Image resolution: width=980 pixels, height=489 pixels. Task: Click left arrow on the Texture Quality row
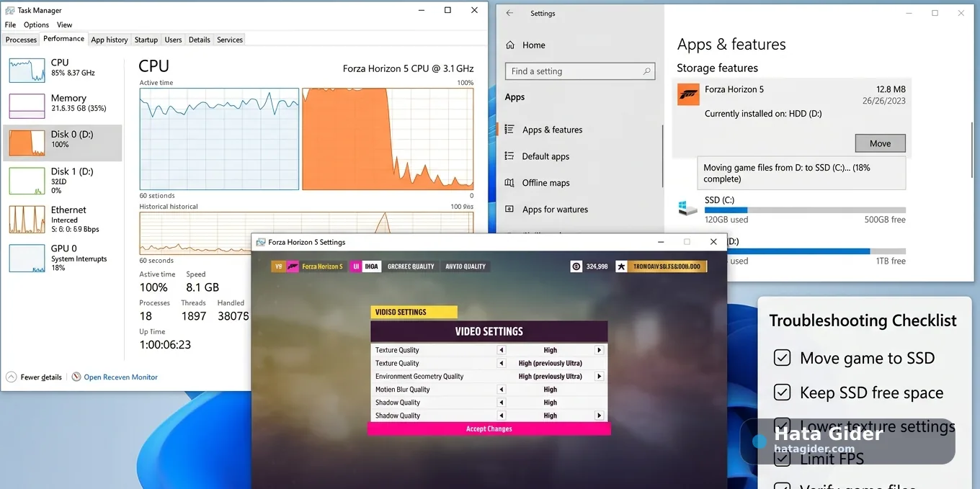[x=502, y=363]
